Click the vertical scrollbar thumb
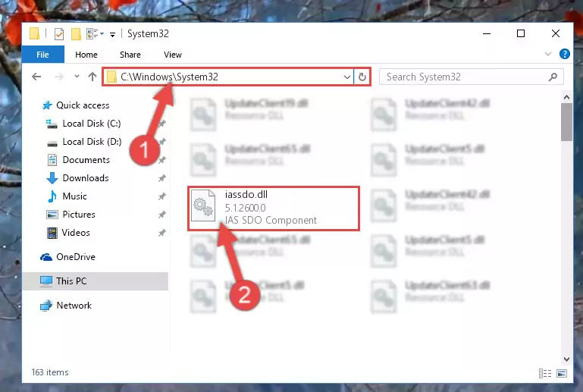The height and width of the screenshot is (392, 583). [x=566, y=122]
